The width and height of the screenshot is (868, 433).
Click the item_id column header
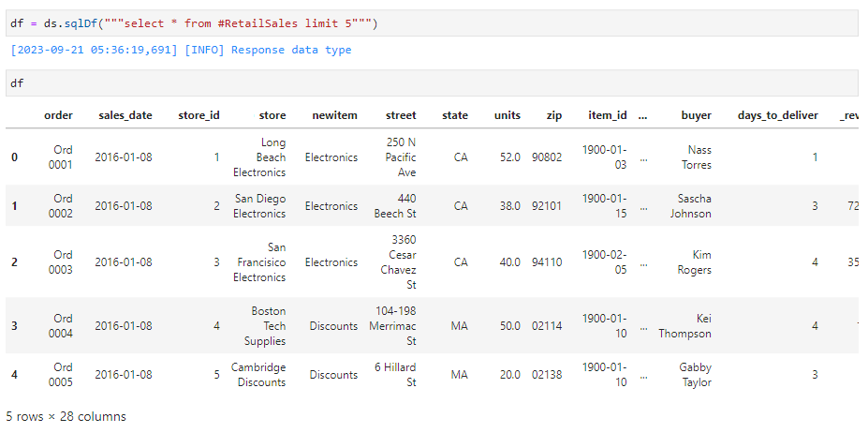607,115
